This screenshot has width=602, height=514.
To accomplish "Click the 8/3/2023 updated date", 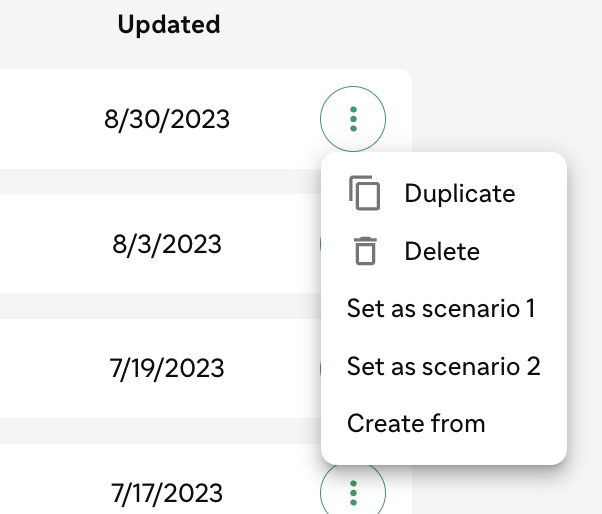I will click(x=167, y=244).
